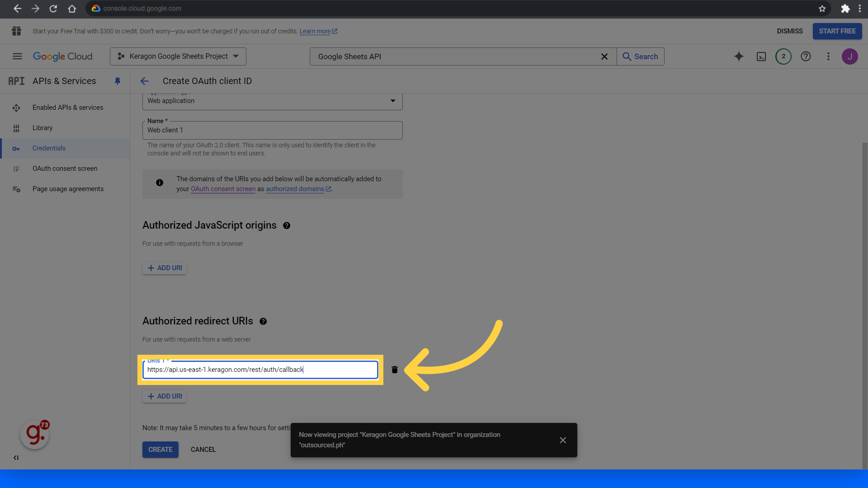Screen dimensions: 868x488
Task: Bookmark the page with the star icon
Action: click(822, 9)
